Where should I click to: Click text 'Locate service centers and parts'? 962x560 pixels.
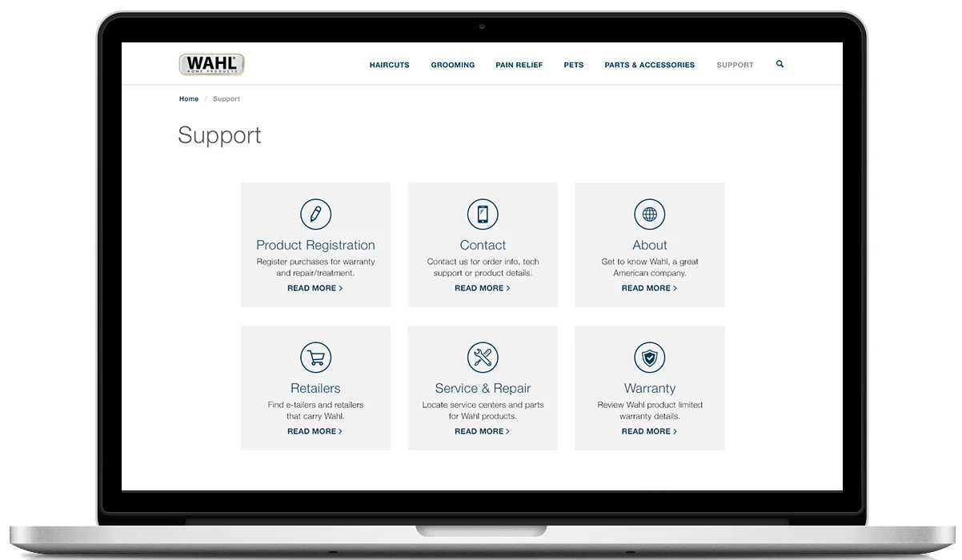483,405
